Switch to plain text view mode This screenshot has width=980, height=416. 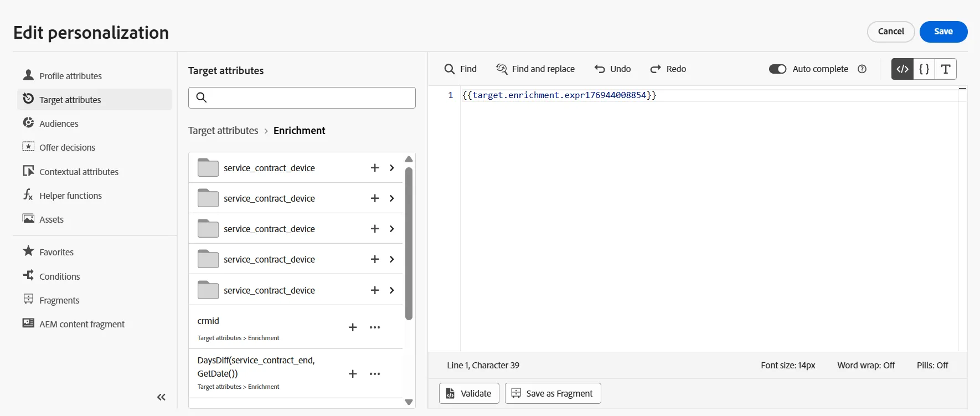point(946,69)
